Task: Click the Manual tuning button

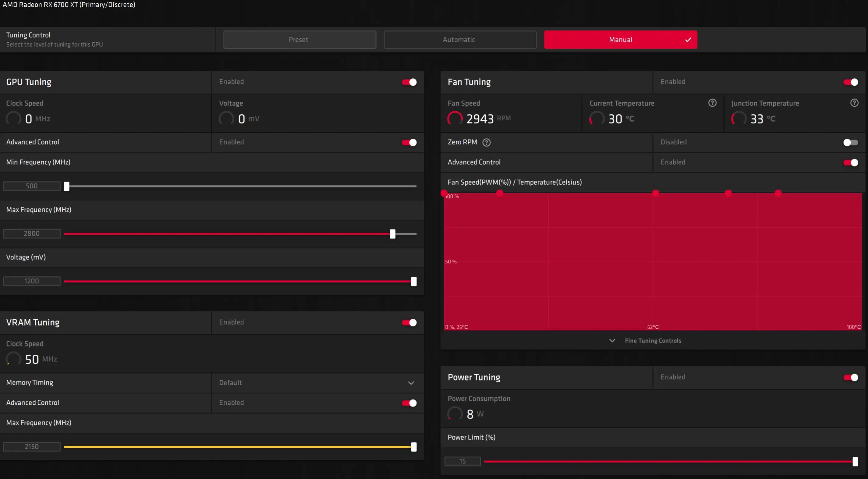Action: [620, 39]
